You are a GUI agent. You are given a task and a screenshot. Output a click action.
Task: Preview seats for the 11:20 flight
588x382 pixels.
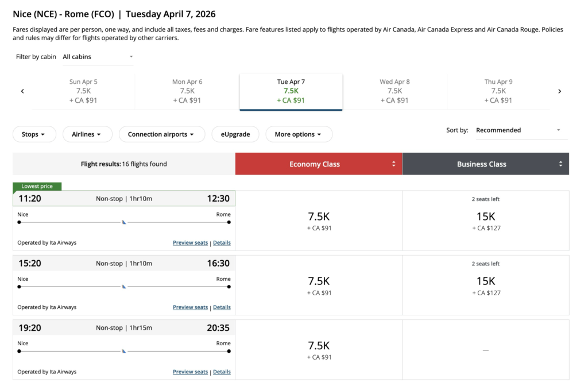[x=190, y=243]
